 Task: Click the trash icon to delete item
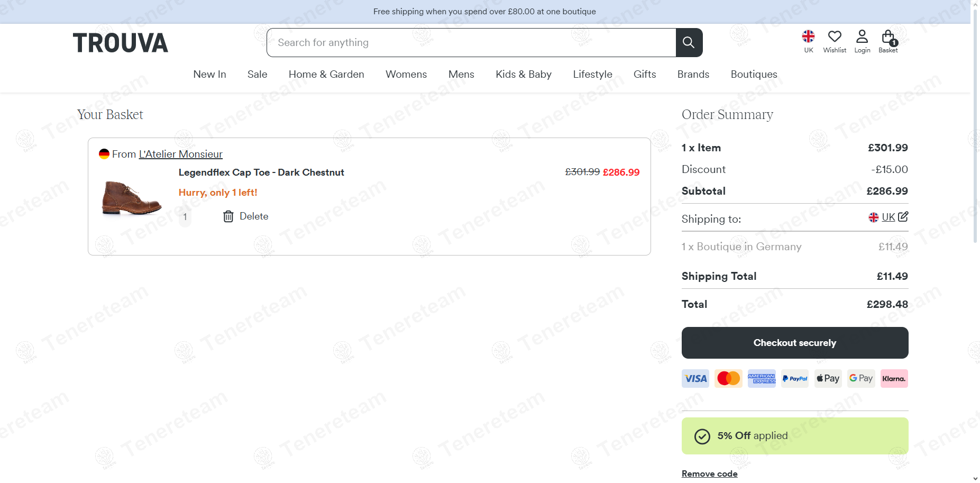coord(228,216)
